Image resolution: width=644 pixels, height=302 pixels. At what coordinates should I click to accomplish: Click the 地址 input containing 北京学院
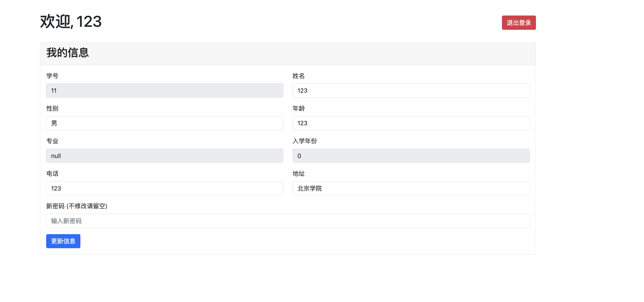(x=411, y=188)
